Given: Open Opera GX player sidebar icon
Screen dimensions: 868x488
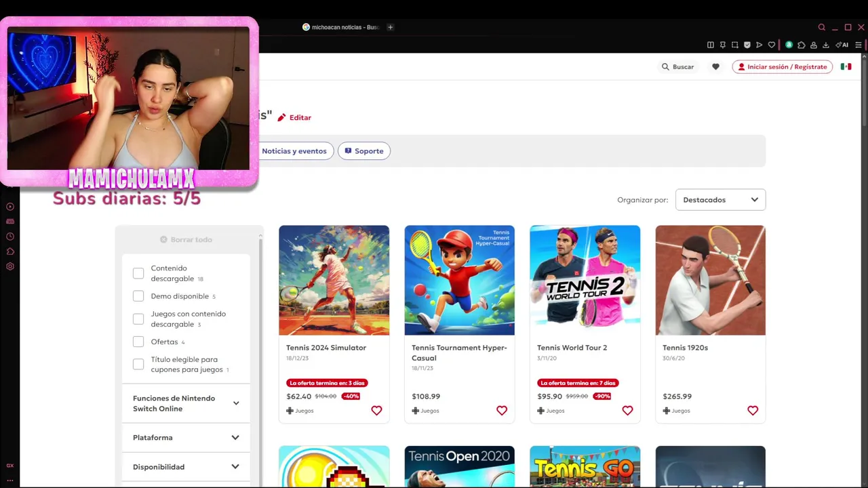Looking at the screenshot, I should click(10, 207).
